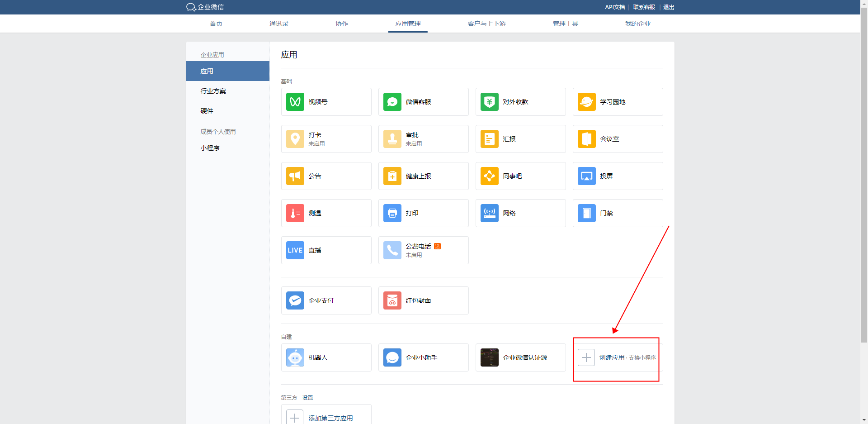
Task: Click the 退出 logout link
Action: 668,7
